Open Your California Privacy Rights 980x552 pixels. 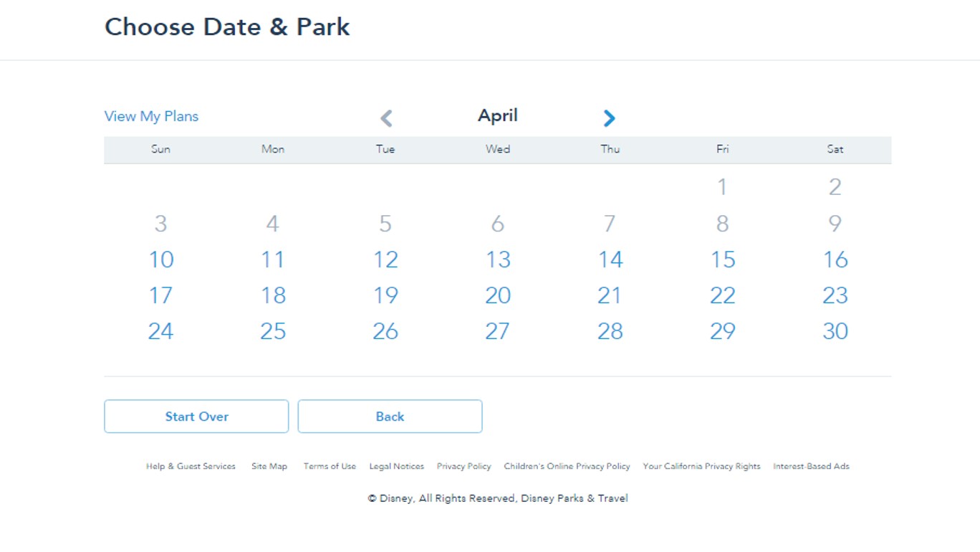702,466
